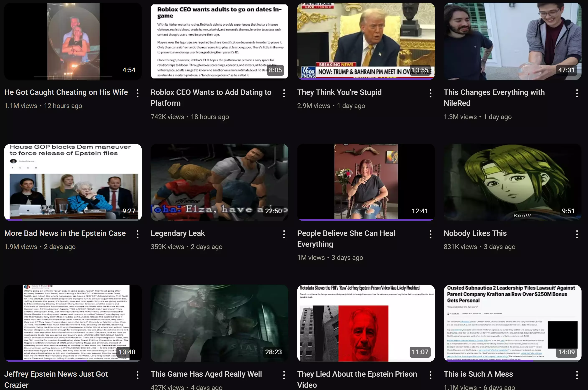Click '1M views • 3 days ago' text
The image size is (588, 390).
coord(330,258)
